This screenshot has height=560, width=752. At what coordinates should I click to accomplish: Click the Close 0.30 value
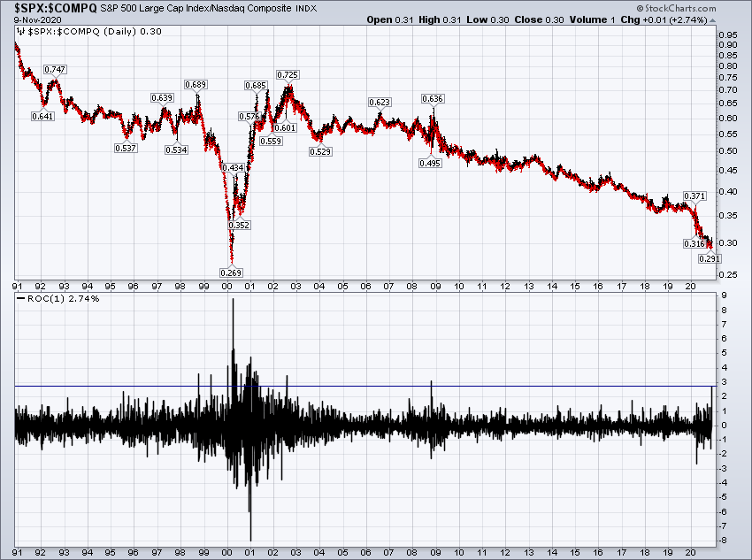coord(539,19)
